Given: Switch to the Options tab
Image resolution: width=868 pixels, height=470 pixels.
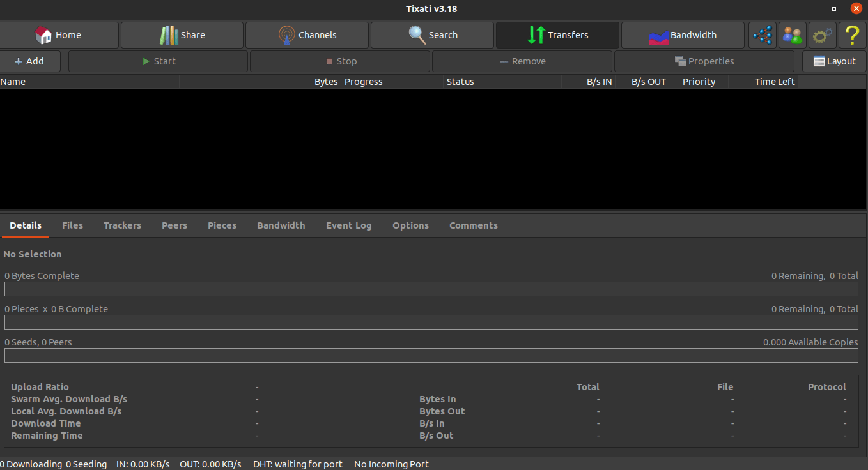Looking at the screenshot, I should pos(410,225).
